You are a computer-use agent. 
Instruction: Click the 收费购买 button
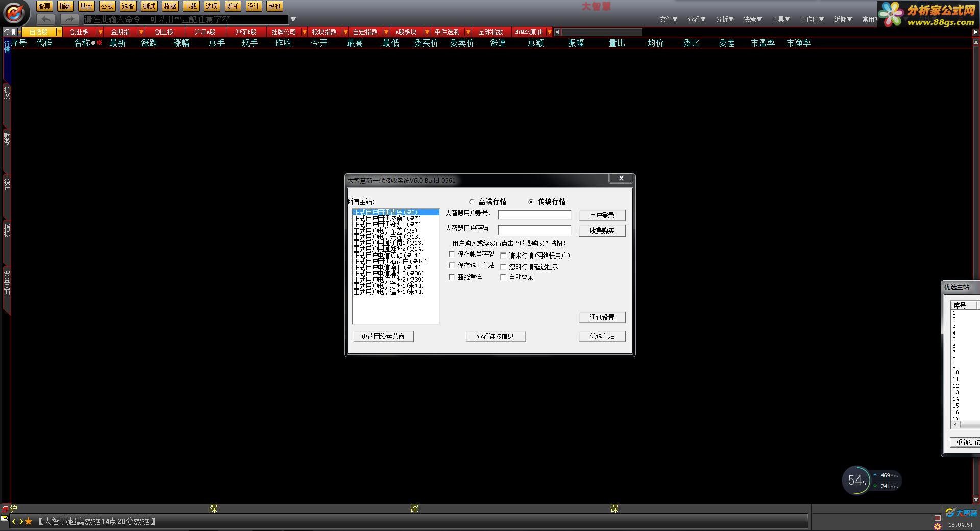point(602,231)
